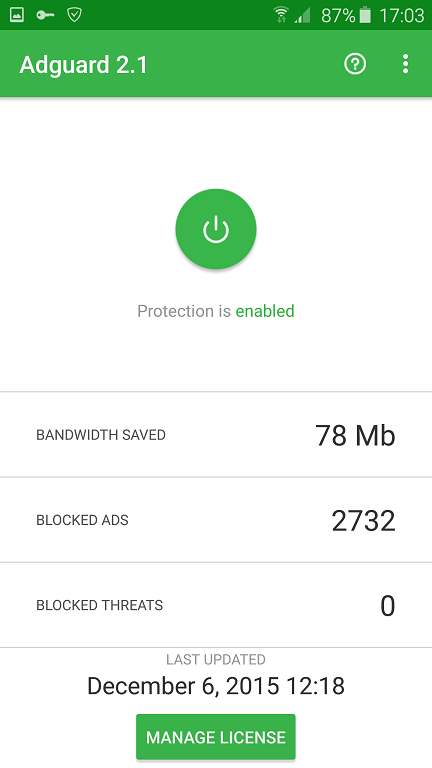Tap the green 'enabled' status text
This screenshot has width=432, height=768.
tap(265, 311)
